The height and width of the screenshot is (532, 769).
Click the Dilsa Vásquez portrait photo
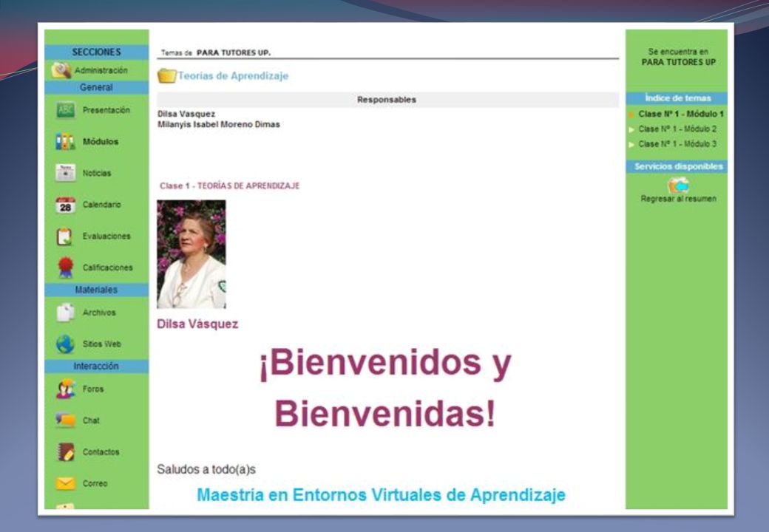tap(192, 254)
